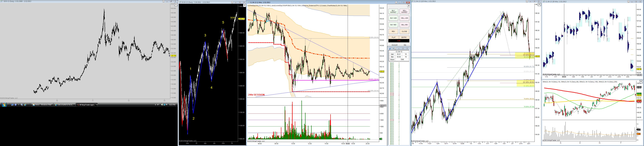This screenshot has width=644, height=146.
Task: Click the SELL MARKET button
Action: pos(404,12)
